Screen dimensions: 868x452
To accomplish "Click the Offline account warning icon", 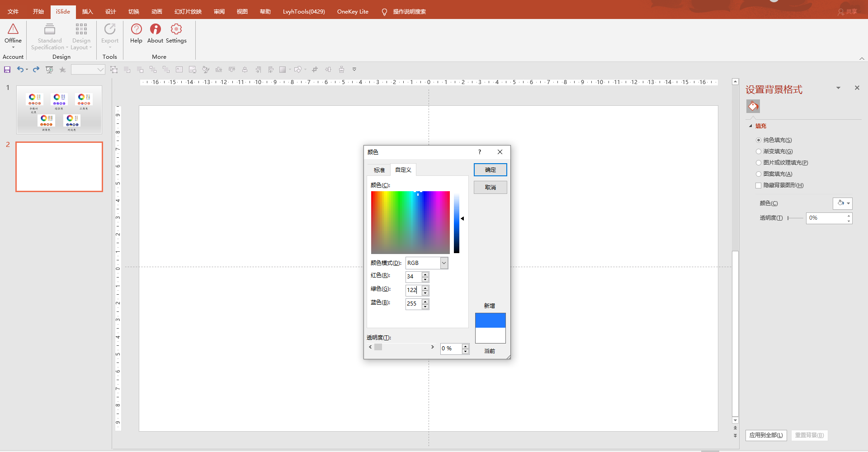I will [x=13, y=29].
